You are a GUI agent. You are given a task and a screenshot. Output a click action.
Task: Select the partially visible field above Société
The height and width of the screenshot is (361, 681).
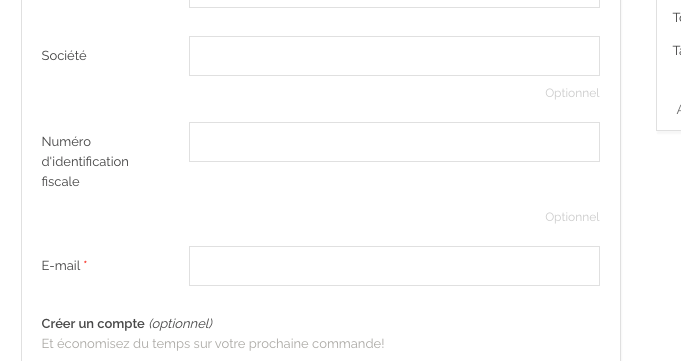(394, 3)
